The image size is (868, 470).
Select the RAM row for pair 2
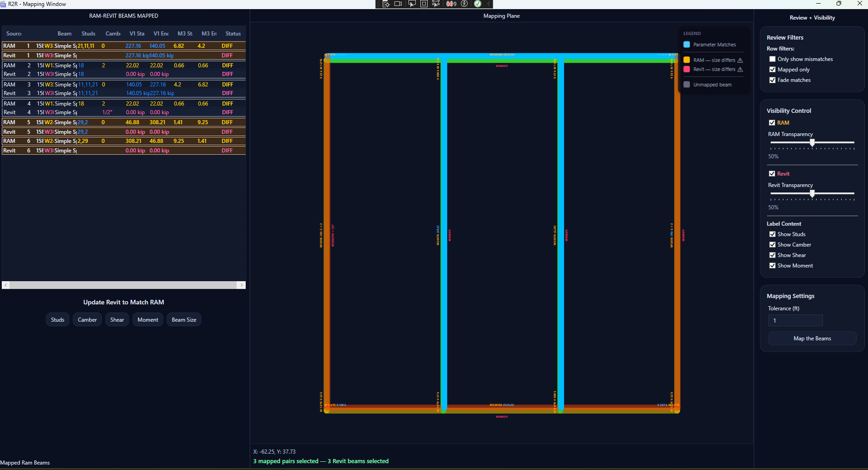click(124, 66)
